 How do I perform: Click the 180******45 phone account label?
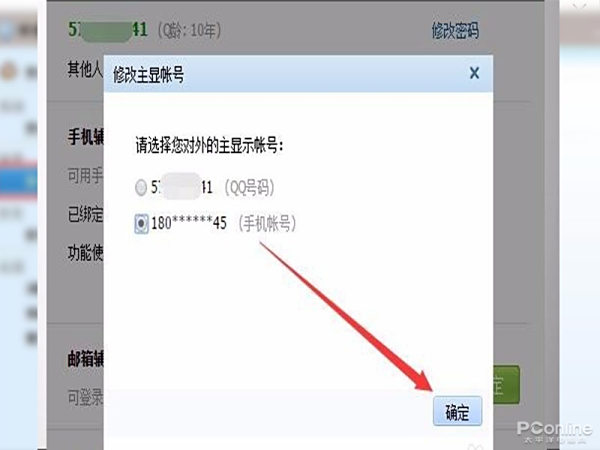(189, 223)
